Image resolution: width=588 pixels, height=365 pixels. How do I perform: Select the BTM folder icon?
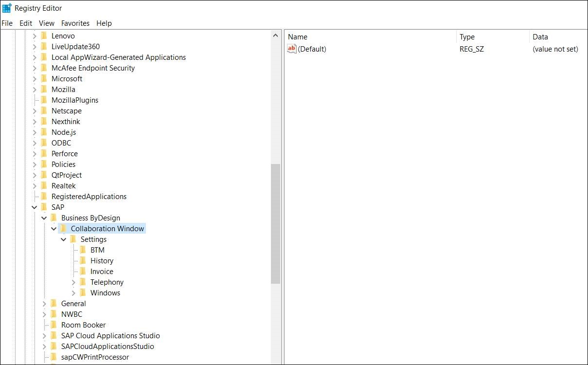click(x=83, y=250)
